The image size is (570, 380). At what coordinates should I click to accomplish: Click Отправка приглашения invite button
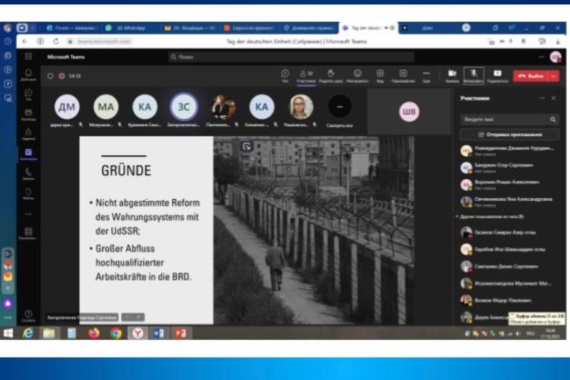tap(510, 135)
